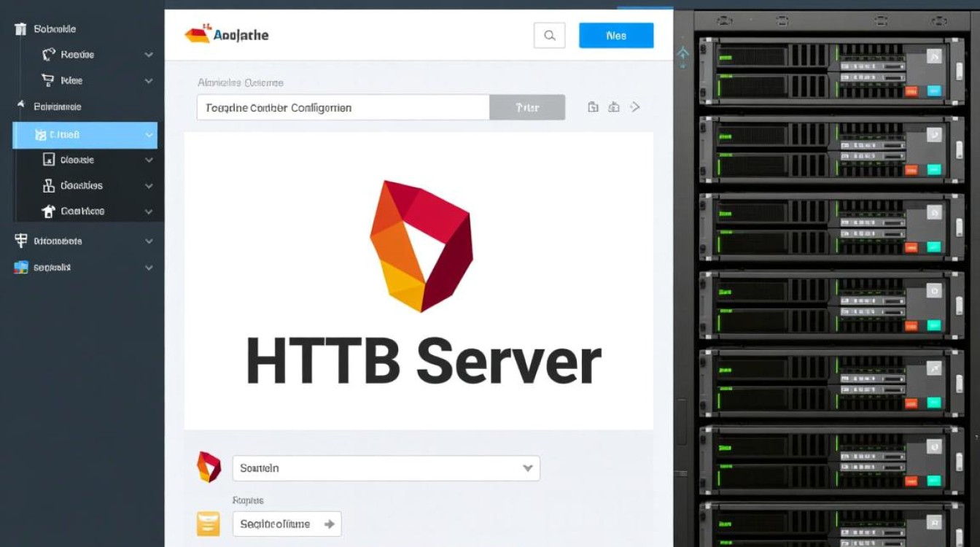Click the gray button next to configuration field

[x=527, y=107]
